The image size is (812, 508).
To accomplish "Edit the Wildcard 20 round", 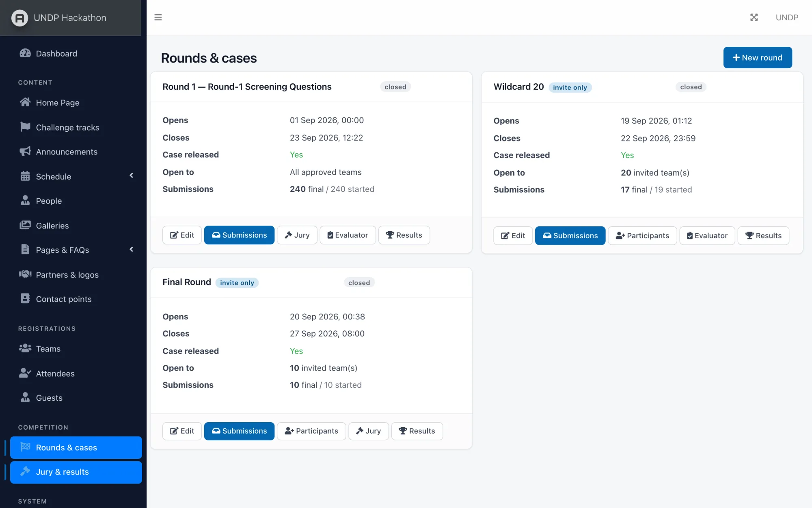I will coord(513,236).
